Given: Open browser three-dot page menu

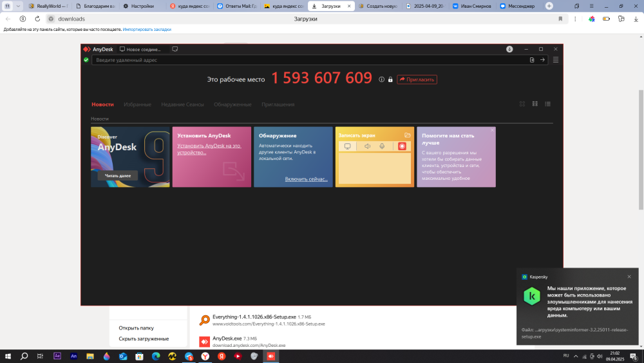Looking at the screenshot, I should pos(575,19).
